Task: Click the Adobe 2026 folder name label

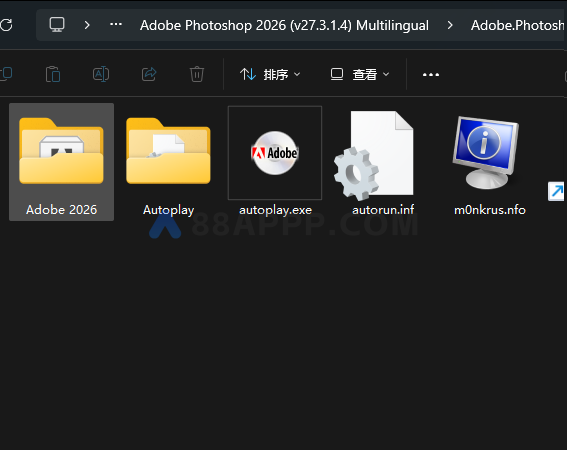Action: 61,210
